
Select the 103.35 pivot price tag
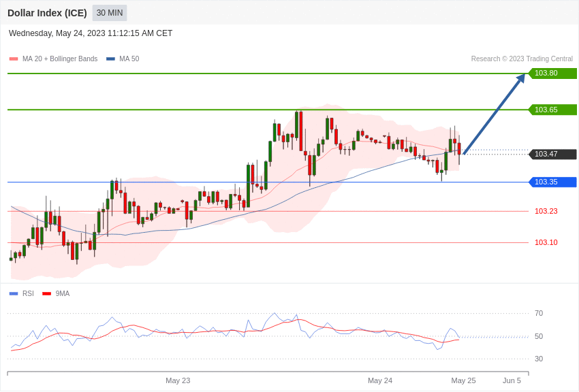point(552,182)
